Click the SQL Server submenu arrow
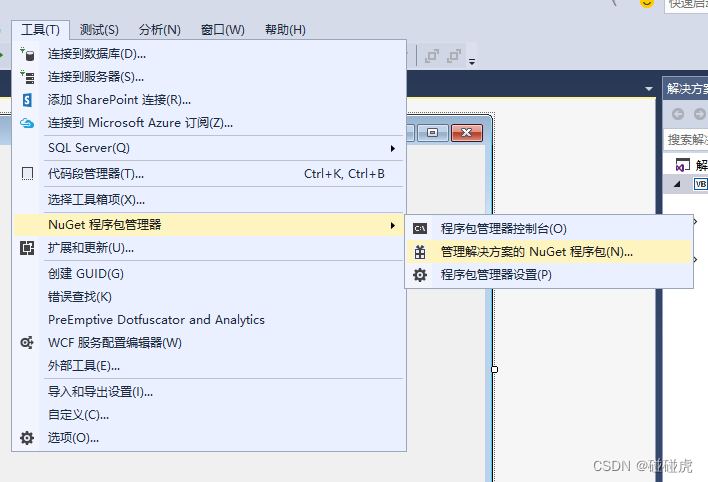Image resolution: width=708 pixels, height=482 pixels. 393,148
